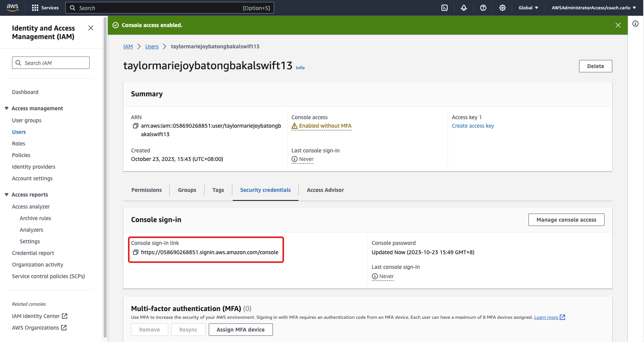Click the Assign MFA device button
The height and width of the screenshot is (342, 644).
click(x=240, y=330)
